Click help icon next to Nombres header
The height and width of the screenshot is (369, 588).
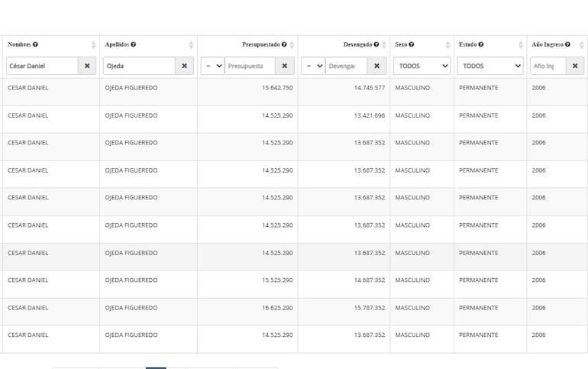tap(36, 45)
